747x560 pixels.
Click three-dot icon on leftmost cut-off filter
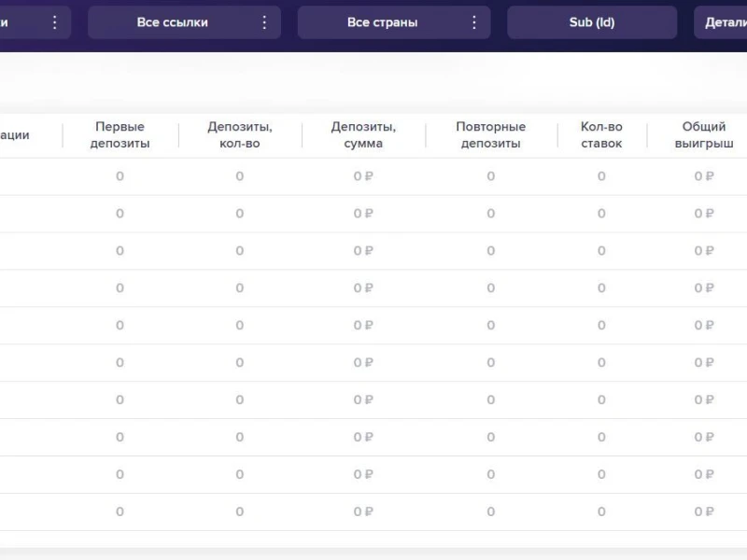55,22
